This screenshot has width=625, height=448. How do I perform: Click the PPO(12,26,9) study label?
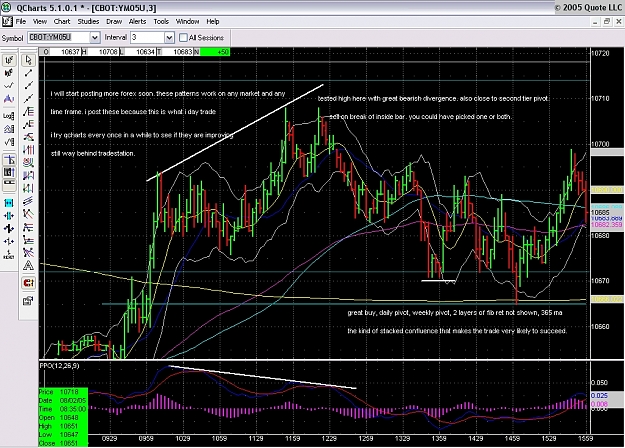pos(59,365)
